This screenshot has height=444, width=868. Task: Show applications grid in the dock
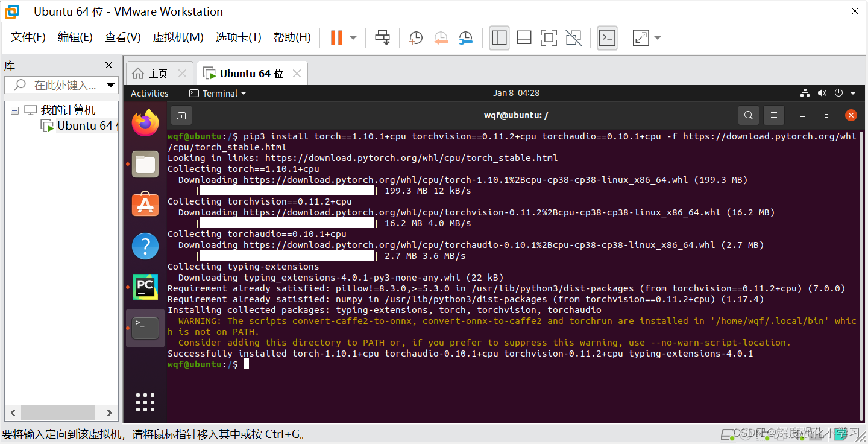[145, 402]
